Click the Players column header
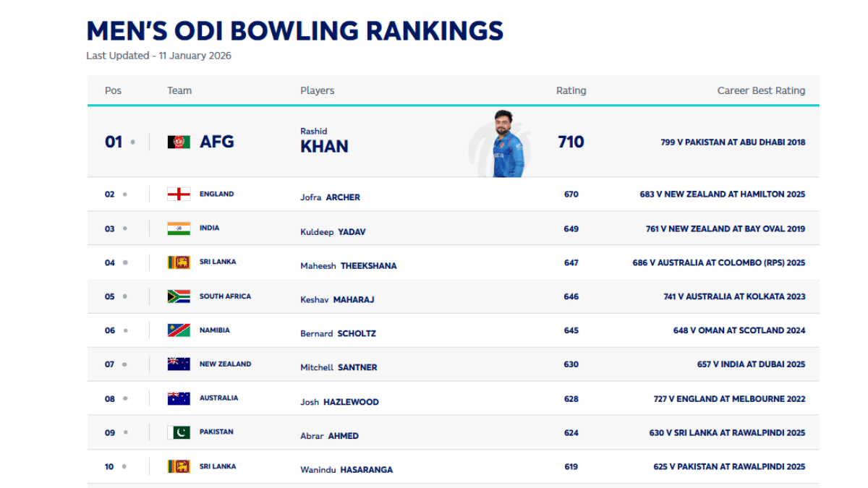Viewport: 868px width, 488px height. coord(317,91)
